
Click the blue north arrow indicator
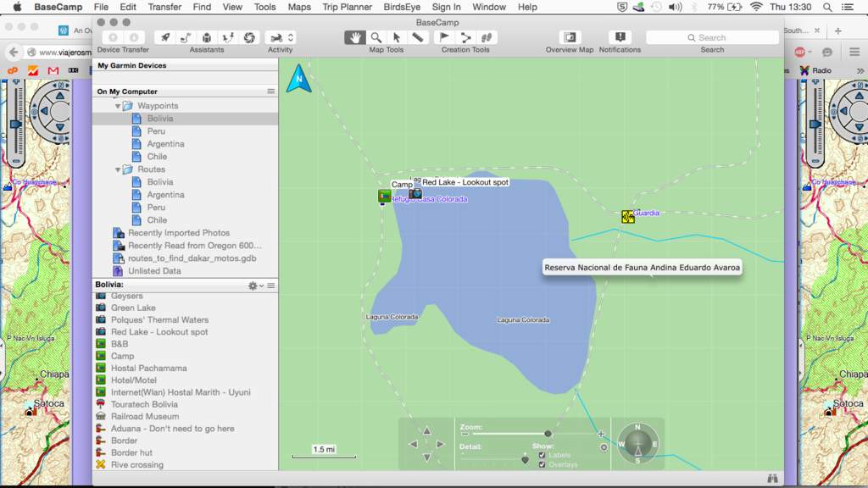[299, 79]
